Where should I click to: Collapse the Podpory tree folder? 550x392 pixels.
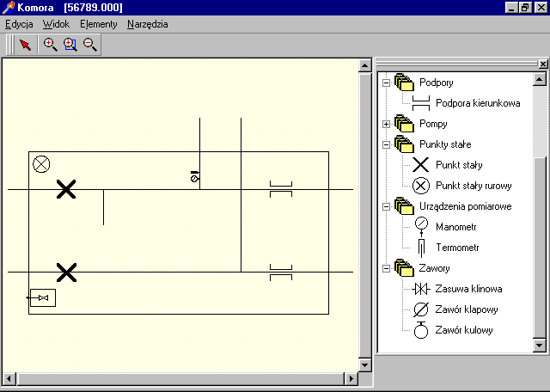point(386,83)
